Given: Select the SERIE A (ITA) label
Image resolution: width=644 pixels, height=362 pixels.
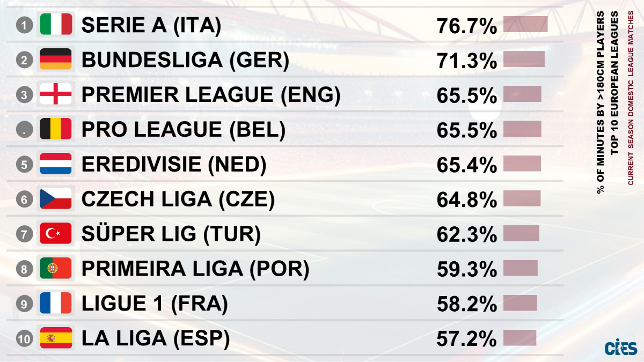Looking at the screenshot, I should click(151, 25).
